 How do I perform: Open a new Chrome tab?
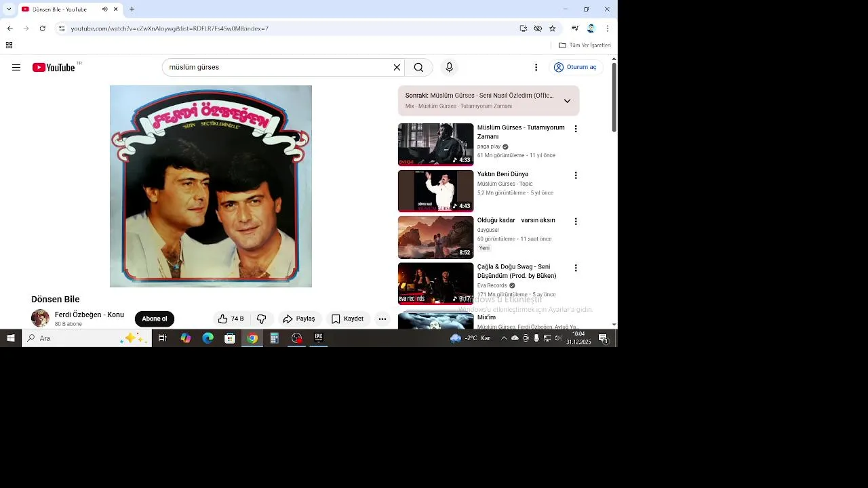(132, 9)
